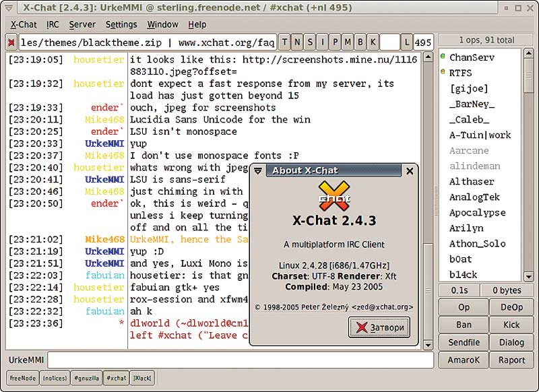
Task: Toggle the L user limit mode button
Action: 407,42
